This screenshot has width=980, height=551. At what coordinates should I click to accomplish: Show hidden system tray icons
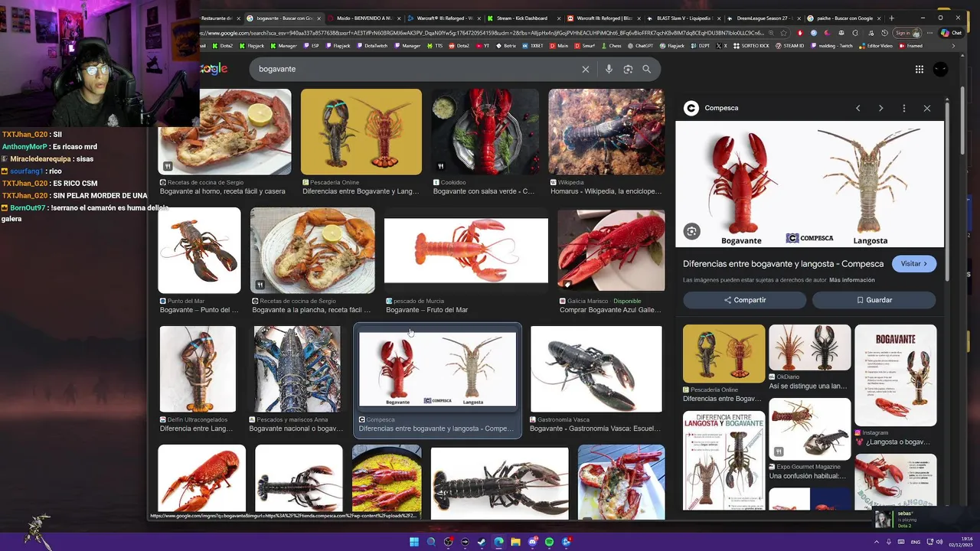(x=877, y=542)
